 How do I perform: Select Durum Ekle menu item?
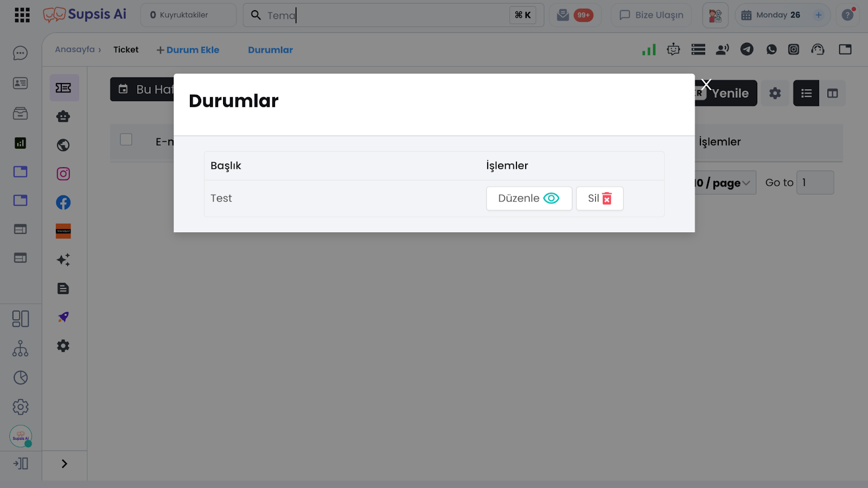[x=188, y=50]
